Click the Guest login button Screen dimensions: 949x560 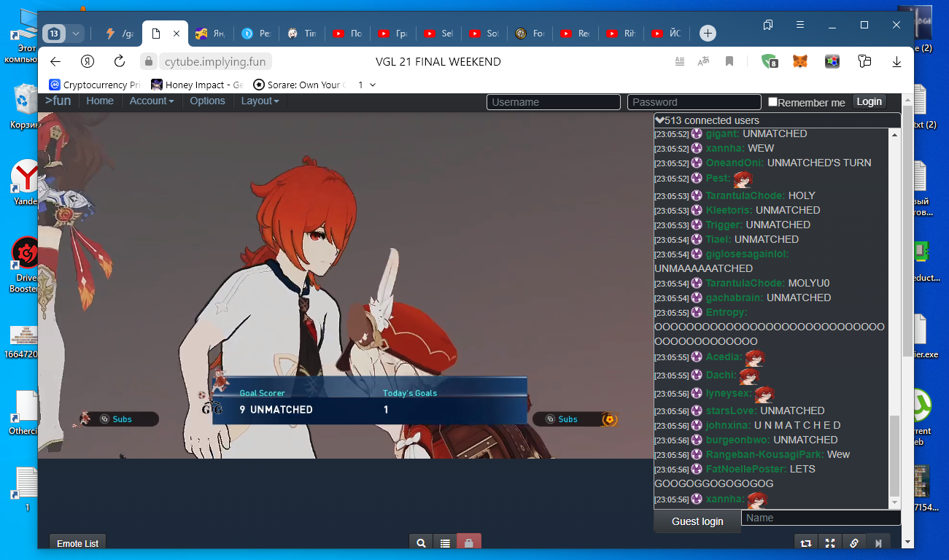tap(697, 521)
